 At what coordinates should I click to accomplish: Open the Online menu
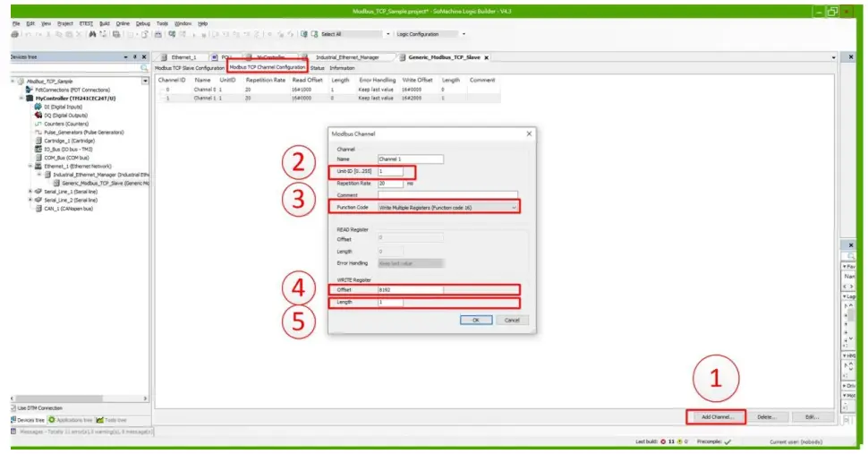coord(123,24)
